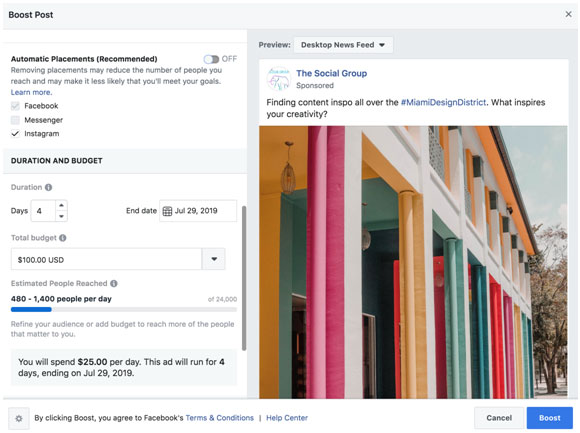Click the Sponsored label under page name
The image size is (580, 433).
315,85
